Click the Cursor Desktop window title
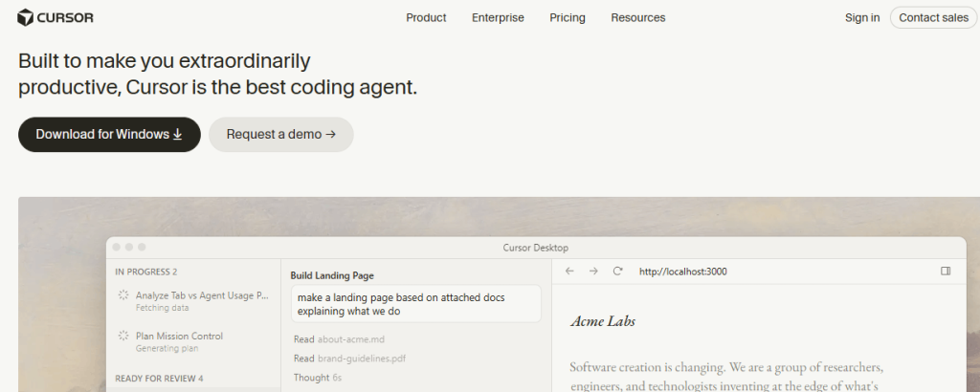Screen dimensions: 980x392 pyautogui.click(x=536, y=248)
